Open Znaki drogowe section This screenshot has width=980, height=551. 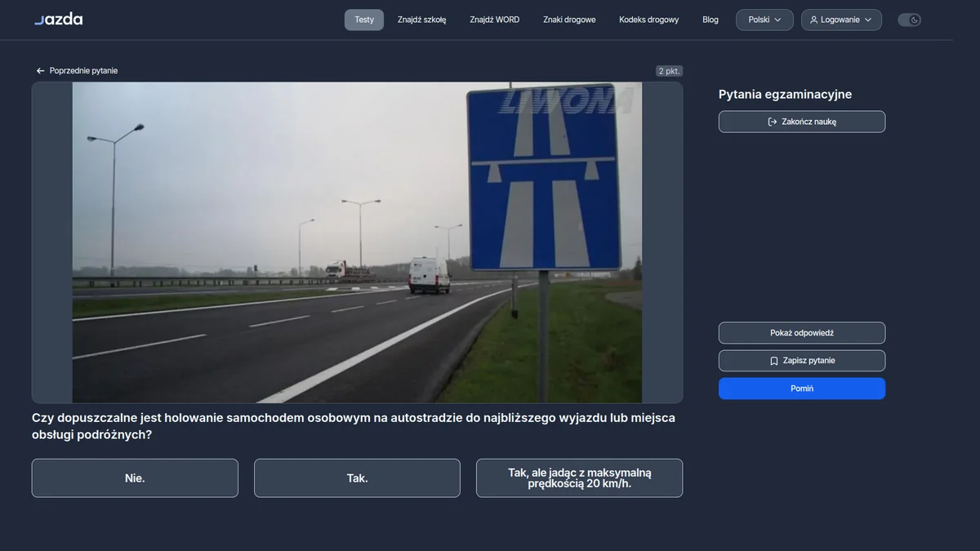569,20
